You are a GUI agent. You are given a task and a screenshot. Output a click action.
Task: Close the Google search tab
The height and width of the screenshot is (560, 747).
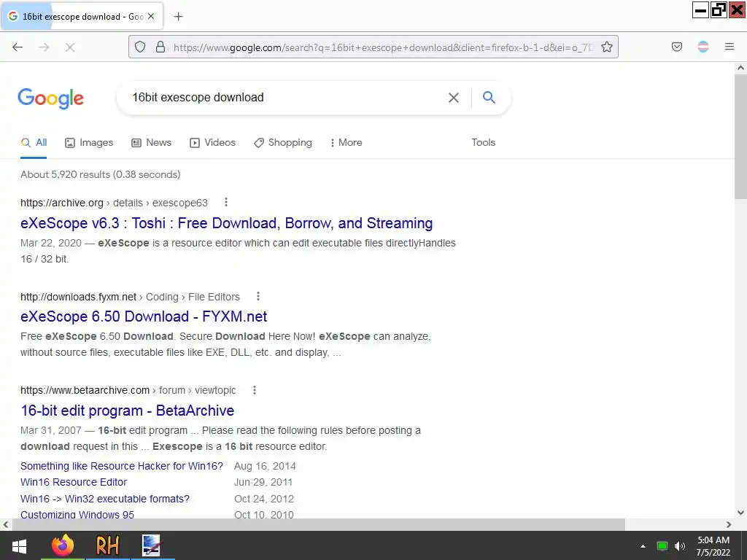click(x=151, y=16)
